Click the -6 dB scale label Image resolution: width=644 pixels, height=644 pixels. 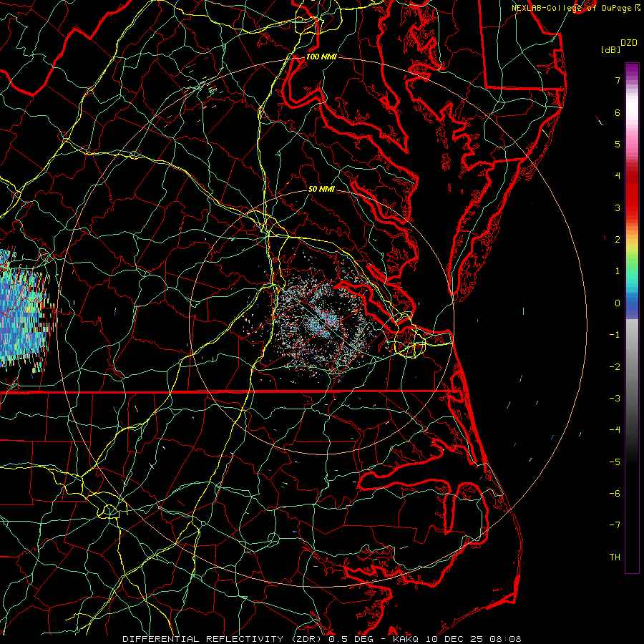615,494
